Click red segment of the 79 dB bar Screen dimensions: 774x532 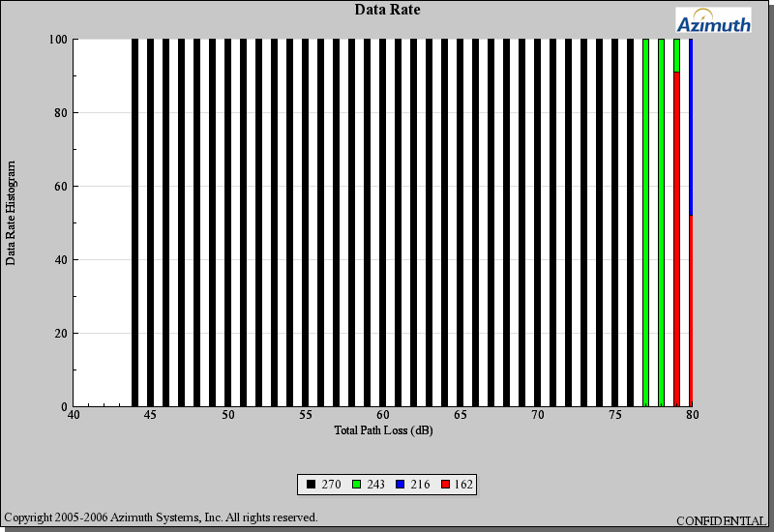(x=676, y=239)
